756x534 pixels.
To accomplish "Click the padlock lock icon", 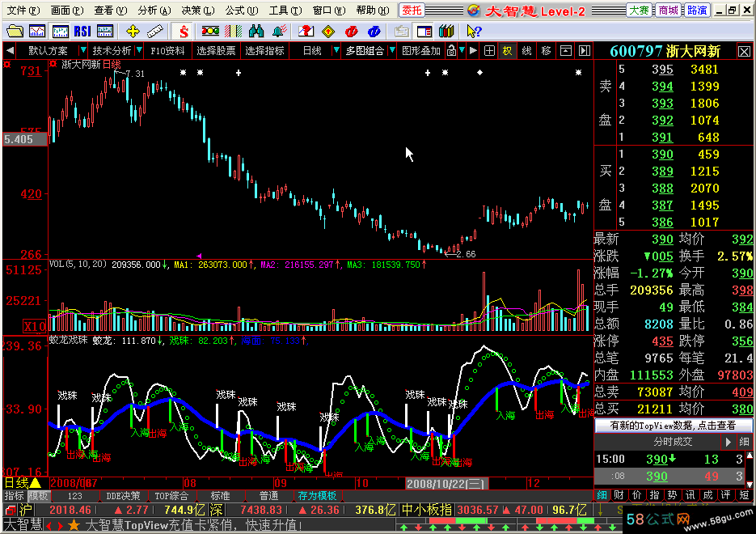I will point(451,50).
